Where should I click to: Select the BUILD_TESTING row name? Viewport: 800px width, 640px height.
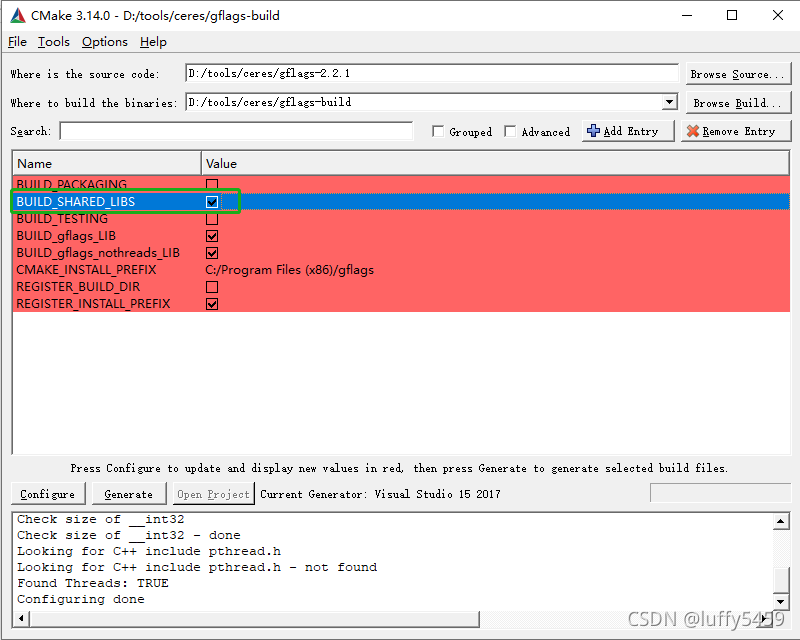pos(62,219)
